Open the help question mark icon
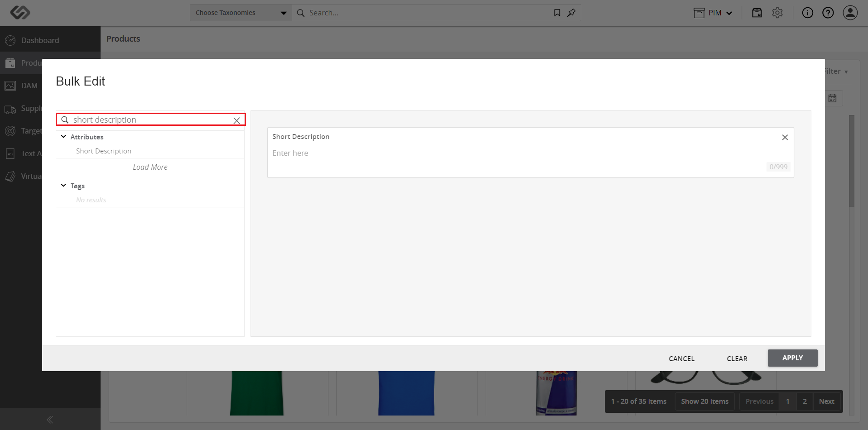The height and width of the screenshot is (430, 868). pyautogui.click(x=828, y=13)
